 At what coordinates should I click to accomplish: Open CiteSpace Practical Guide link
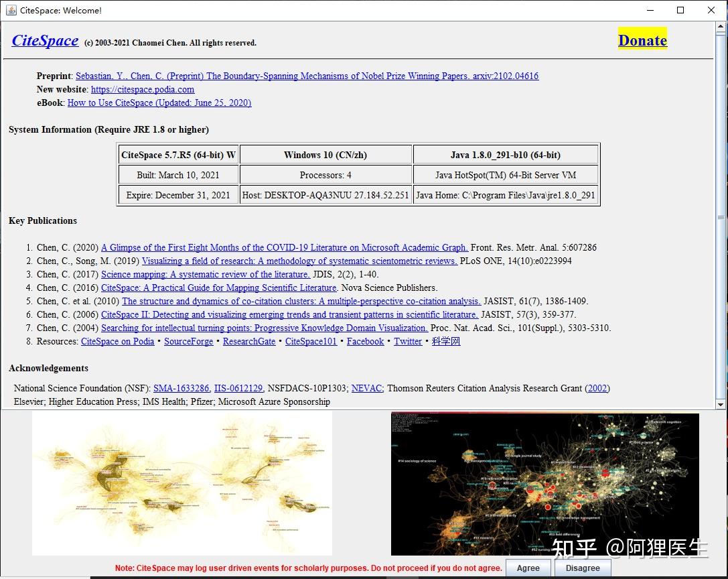click(220, 288)
